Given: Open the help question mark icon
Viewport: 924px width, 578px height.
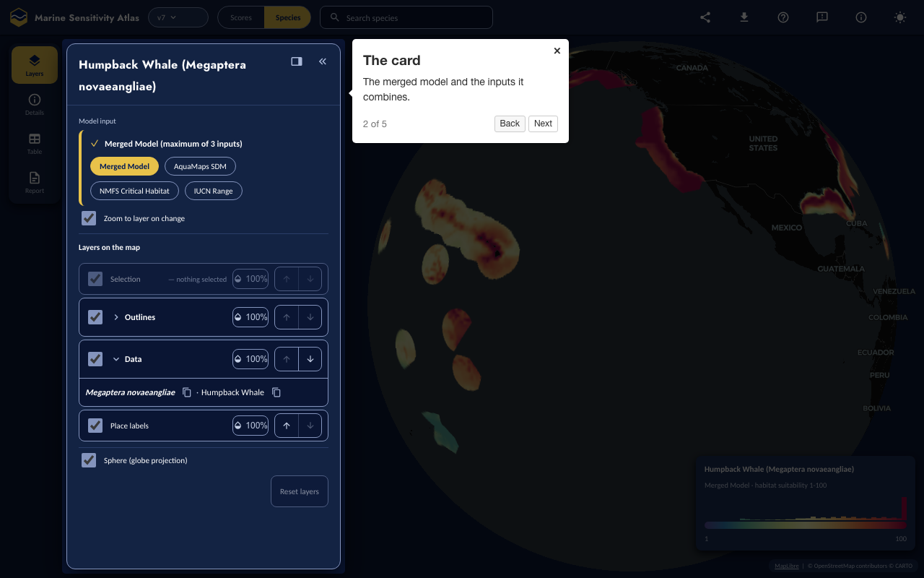Looking at the screenshot, I should tap(783, 17).
